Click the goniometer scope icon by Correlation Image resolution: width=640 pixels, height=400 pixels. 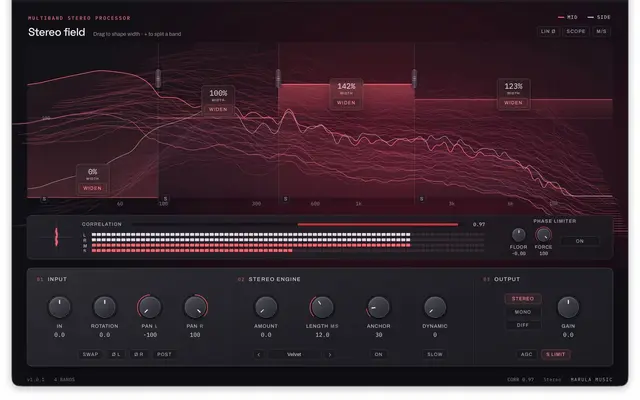[56, 237]
